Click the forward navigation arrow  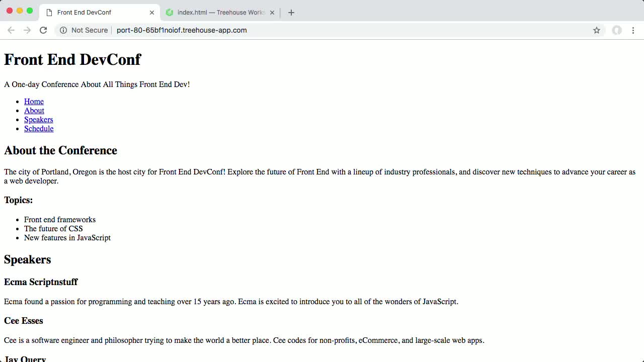click(x=27, y=30)
